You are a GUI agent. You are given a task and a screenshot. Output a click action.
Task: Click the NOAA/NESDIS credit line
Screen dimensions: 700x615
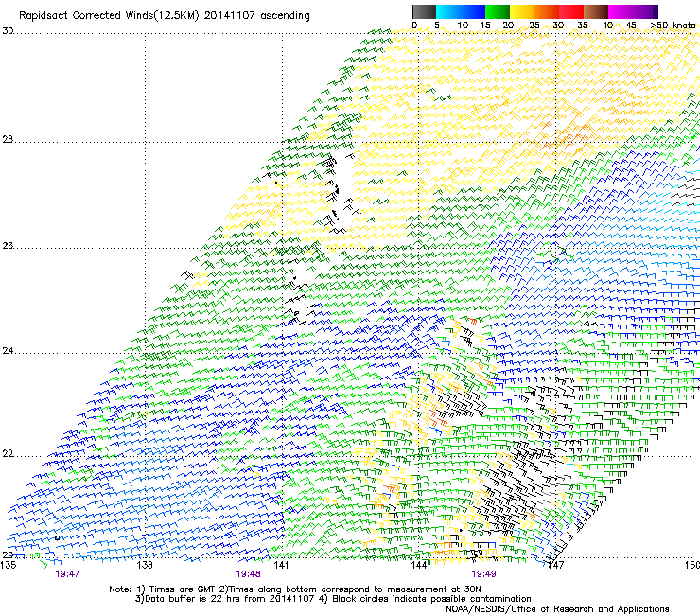pyautogui.click(x=557, y=608)
